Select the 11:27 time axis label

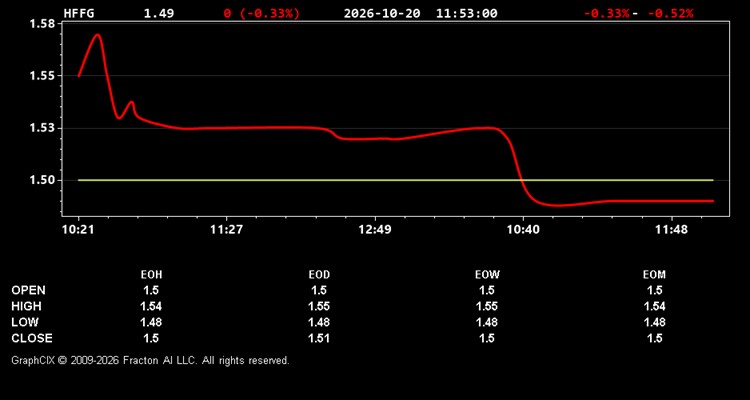(x=226, y=230)
